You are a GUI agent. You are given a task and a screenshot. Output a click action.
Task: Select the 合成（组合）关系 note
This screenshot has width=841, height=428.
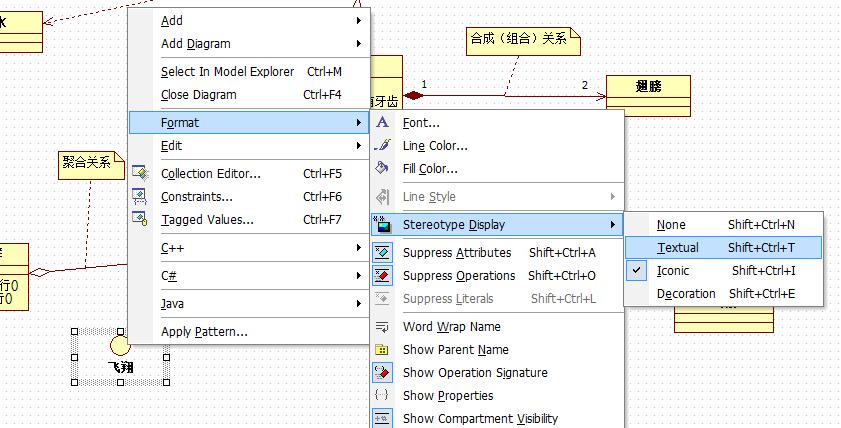[523, 41]
